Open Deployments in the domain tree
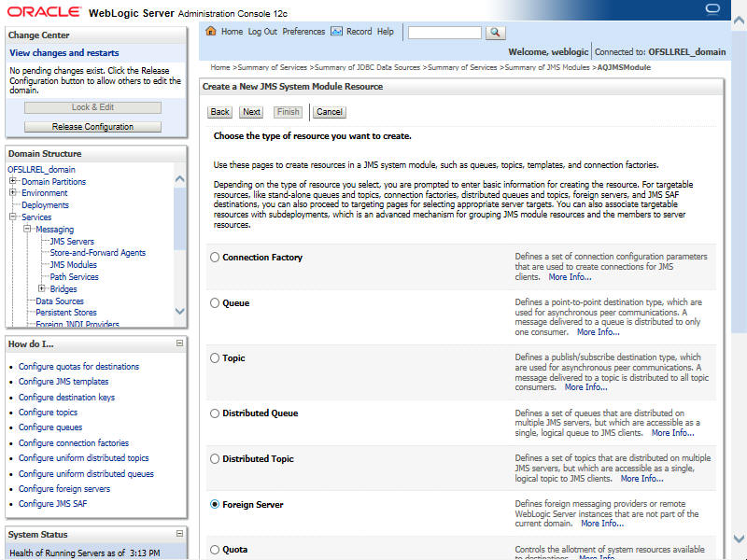Viewport: 747px width, 560px height. [x=45, y=205]
